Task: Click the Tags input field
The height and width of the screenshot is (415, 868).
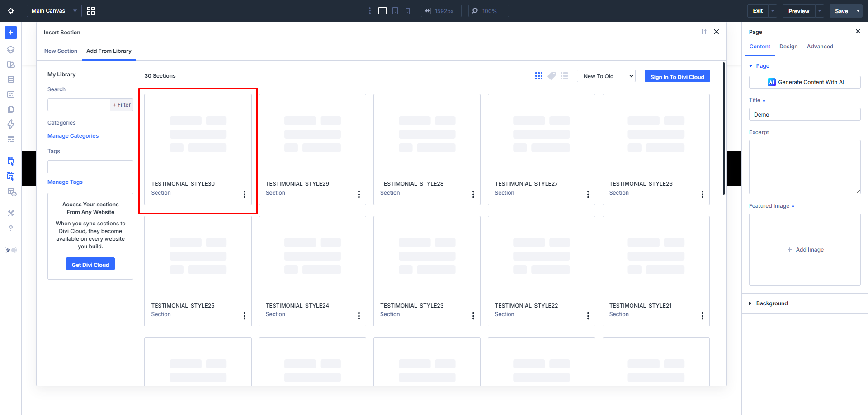Action: coord(90,167)
